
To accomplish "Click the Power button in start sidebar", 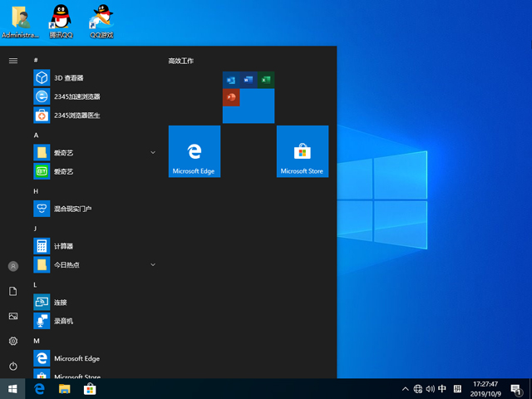I will click(13, 366).
